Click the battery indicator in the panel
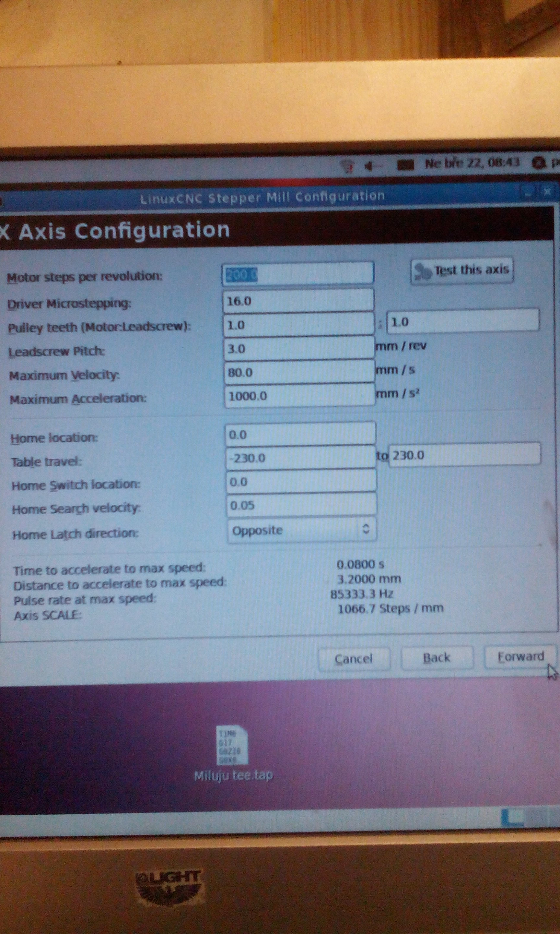Viewport: 560px width, 934px height. [405, 165]
